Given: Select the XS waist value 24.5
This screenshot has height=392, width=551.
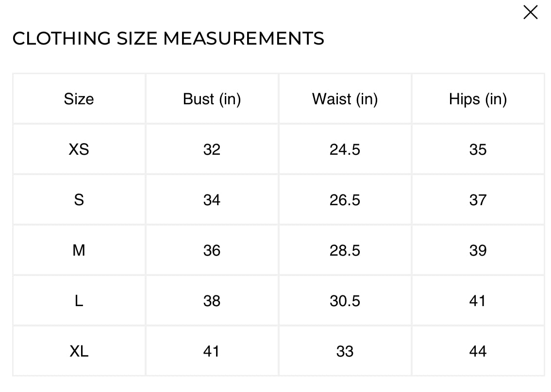Looking at the screenshot, I should pos(345,149).
